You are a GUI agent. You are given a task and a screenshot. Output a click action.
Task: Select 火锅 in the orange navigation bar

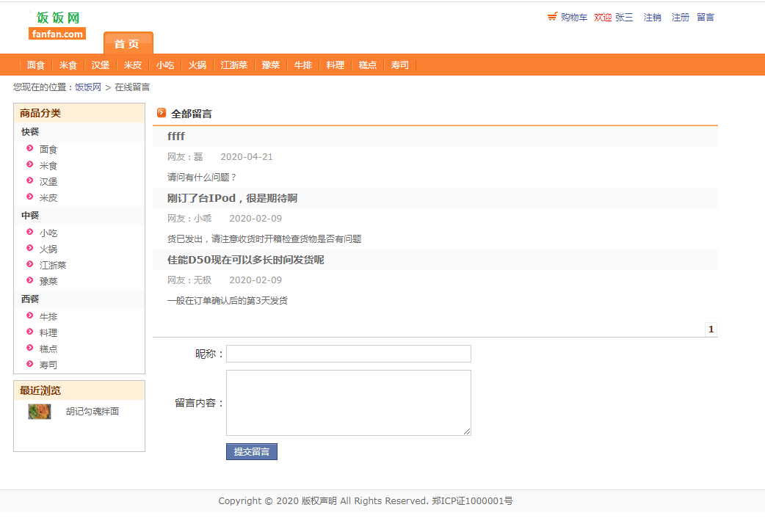[197, 65]
